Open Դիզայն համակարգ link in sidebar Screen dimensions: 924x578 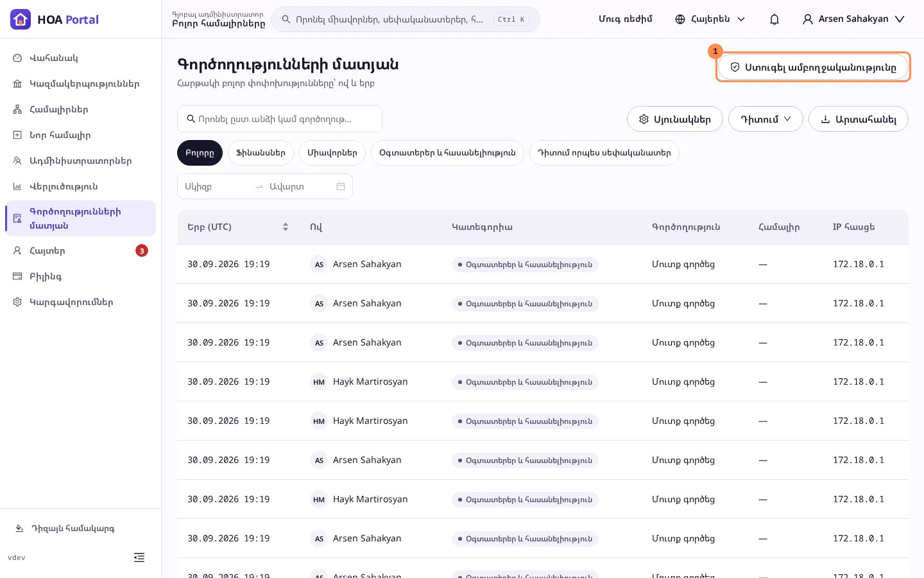click(x=73, y=529)
